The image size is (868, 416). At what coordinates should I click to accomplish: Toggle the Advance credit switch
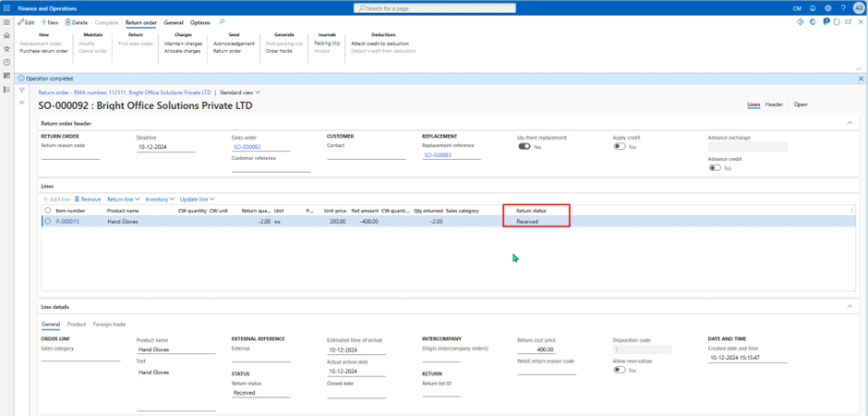click(716, 168)
